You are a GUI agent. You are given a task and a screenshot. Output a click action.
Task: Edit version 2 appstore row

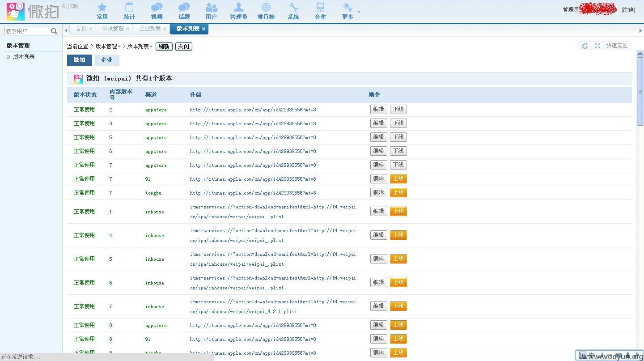(x=379, y=109)
